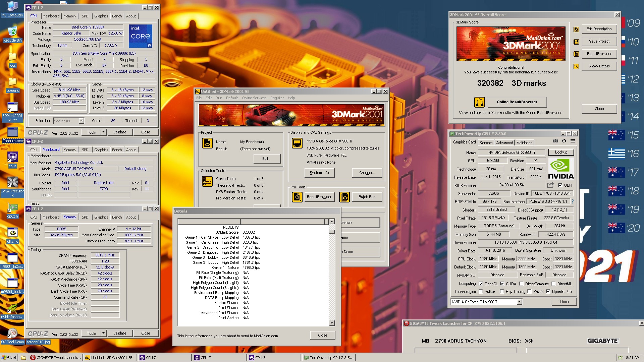Viewport: 644px width, 362px height.
Task: Toggle OpenGL 4.5 checkbox
Action: coord(548,292)
